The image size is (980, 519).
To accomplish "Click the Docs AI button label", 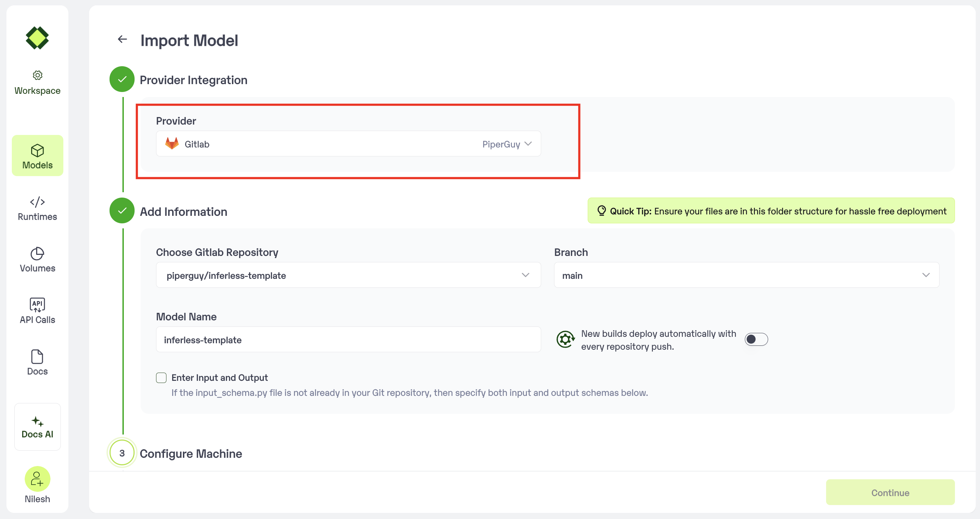I will coord(37,434).
